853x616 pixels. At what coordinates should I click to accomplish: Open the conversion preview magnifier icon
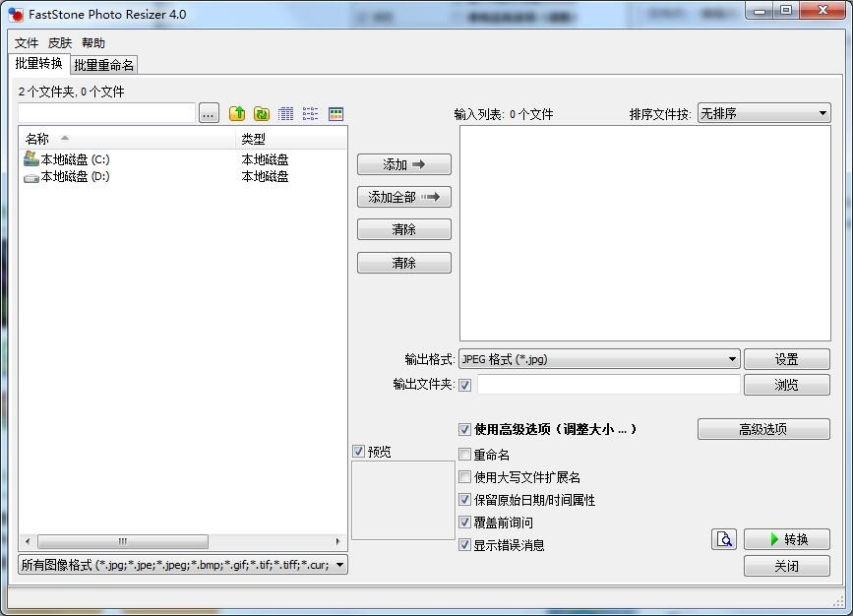click(724, 539)
